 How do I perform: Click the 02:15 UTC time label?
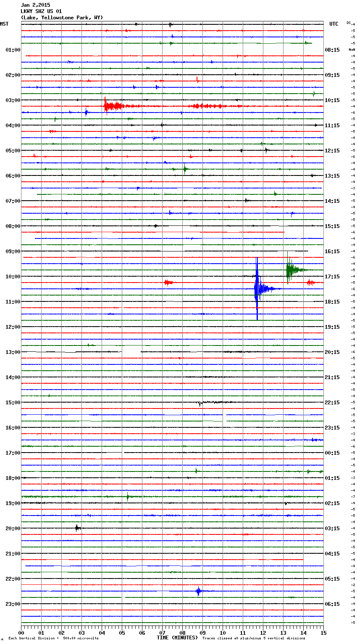pos(332,503)
